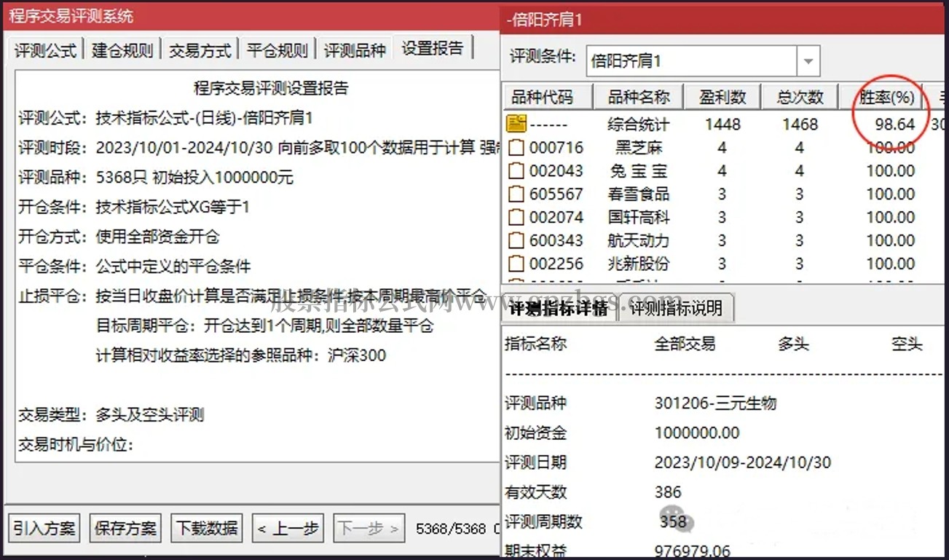Click the document icon beside 002074

pyautogui.click(x=516, y=218)
